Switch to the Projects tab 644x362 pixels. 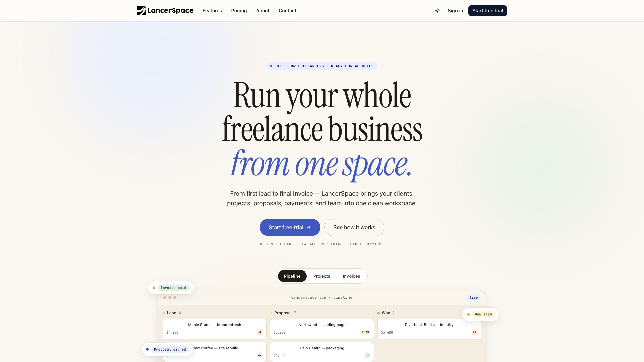(x=322, y=276)
